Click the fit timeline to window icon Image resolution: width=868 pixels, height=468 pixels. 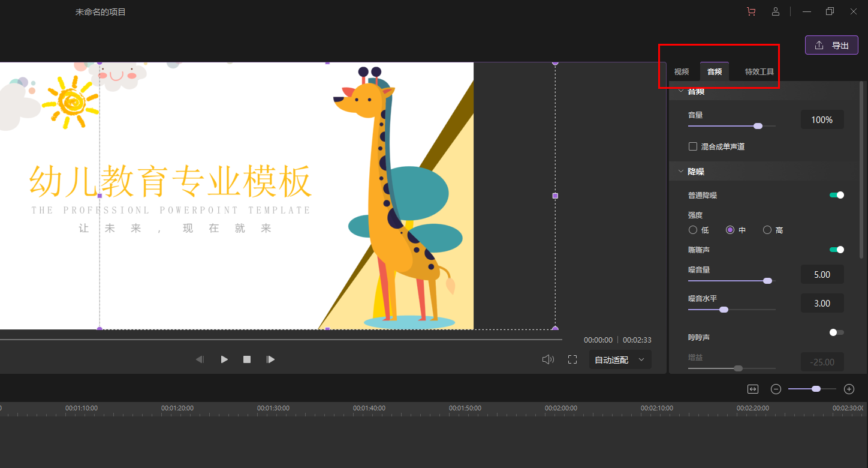[753, 389]
